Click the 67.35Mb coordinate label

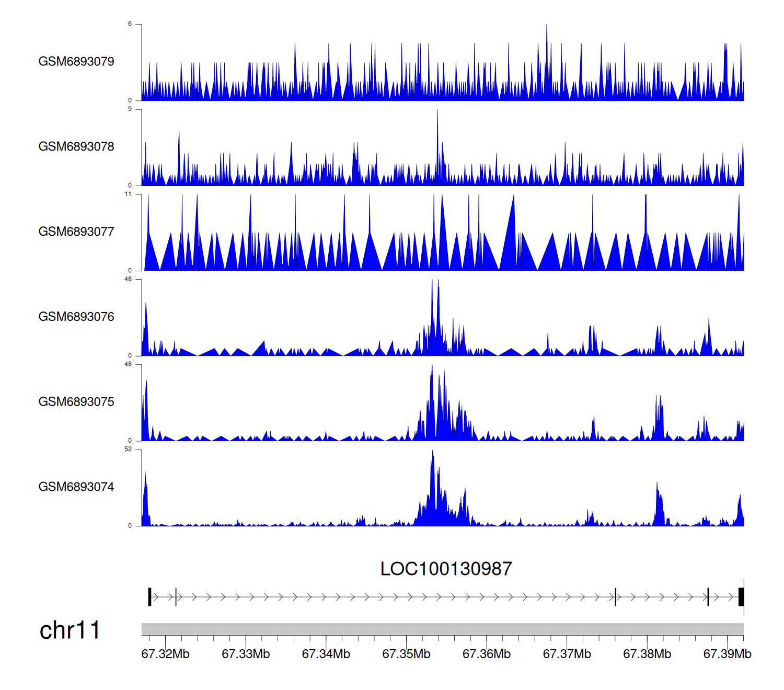406,654
